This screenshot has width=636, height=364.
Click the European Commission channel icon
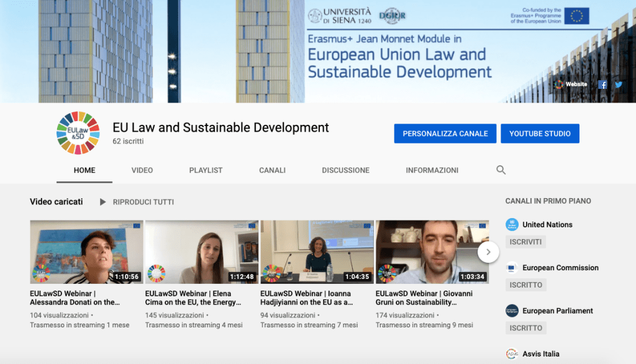pos(512,268)
